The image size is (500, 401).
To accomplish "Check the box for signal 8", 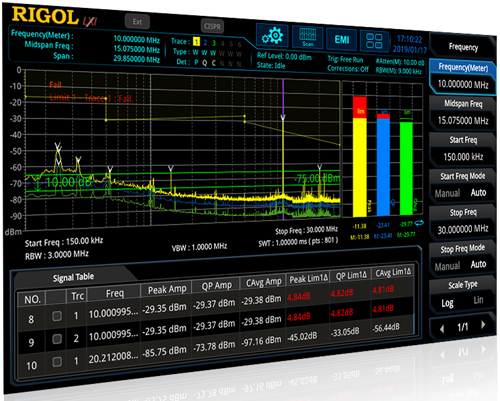I will [x=57, y=316].
